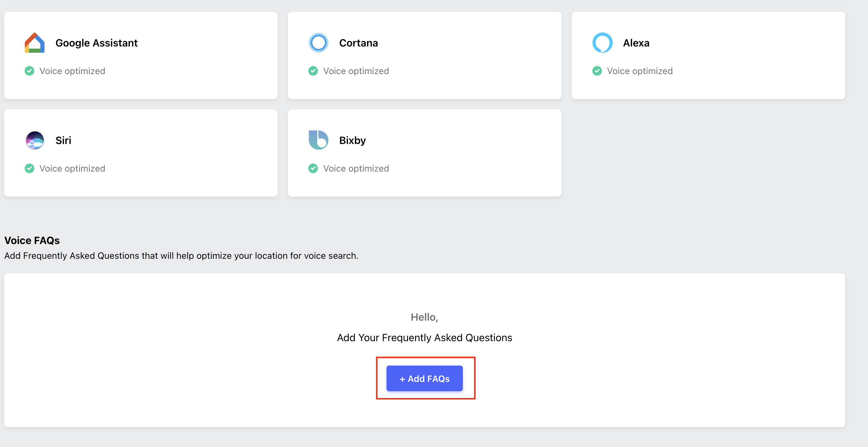Click 'Voice optimized' under Google Assistant
This screenshot has width=868, height=447.
click(72, 71)
